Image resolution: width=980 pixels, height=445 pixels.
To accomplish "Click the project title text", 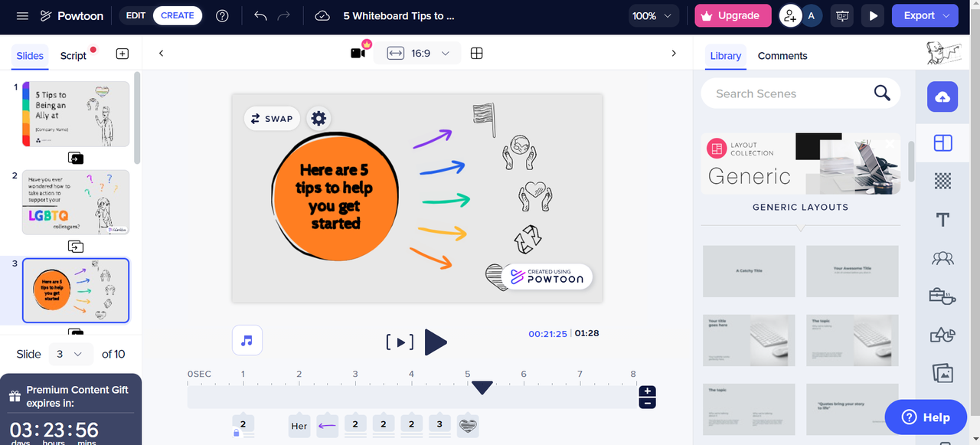I will tap(399, 16).
